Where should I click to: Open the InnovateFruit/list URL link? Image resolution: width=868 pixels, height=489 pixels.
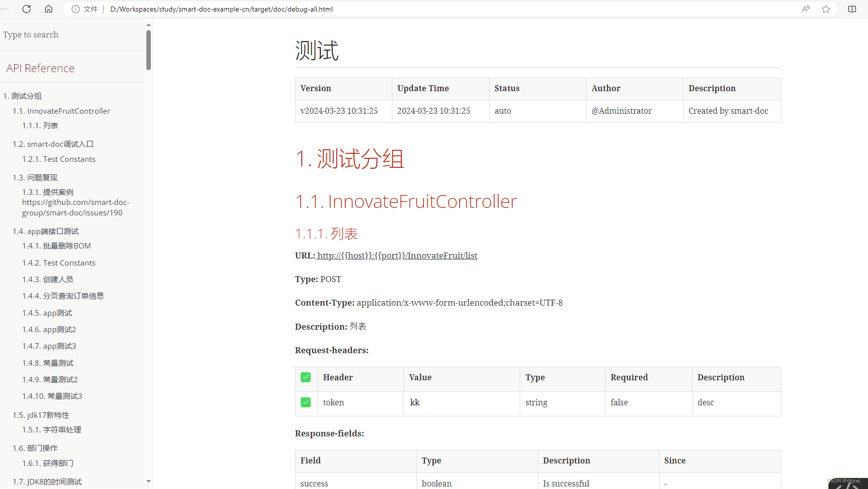396,256
